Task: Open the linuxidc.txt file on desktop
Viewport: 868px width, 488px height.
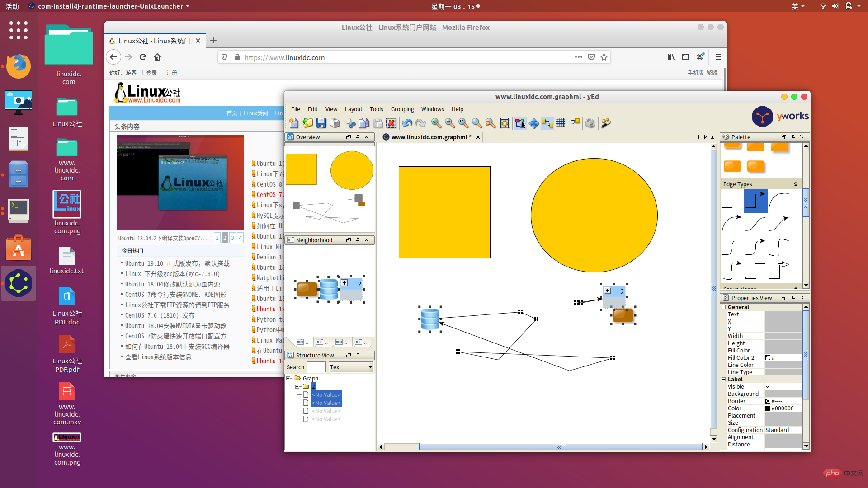Action: pos(67,261)
